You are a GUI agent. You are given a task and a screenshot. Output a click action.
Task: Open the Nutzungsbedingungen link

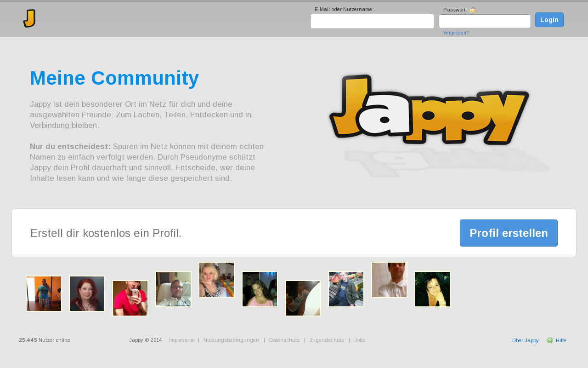pos(231,340)
